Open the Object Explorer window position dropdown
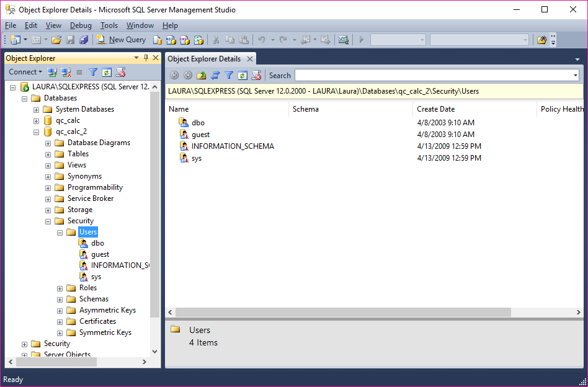 [136, 58]
